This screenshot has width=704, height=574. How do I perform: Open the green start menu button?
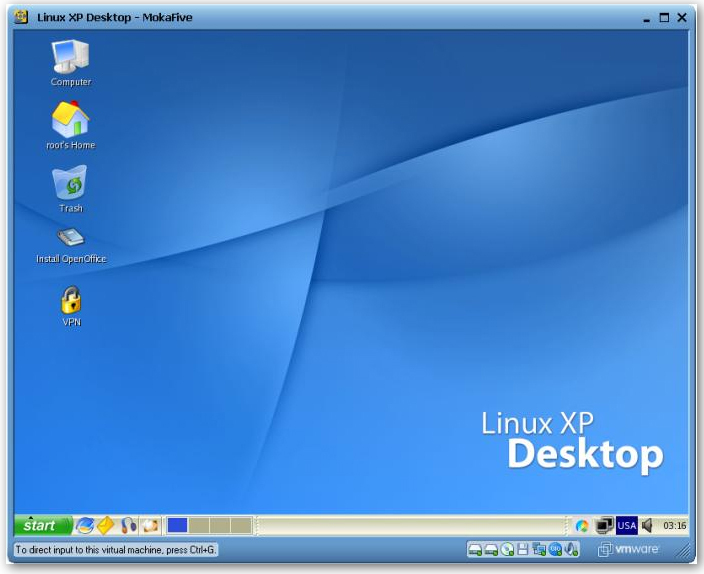[43, 525]
